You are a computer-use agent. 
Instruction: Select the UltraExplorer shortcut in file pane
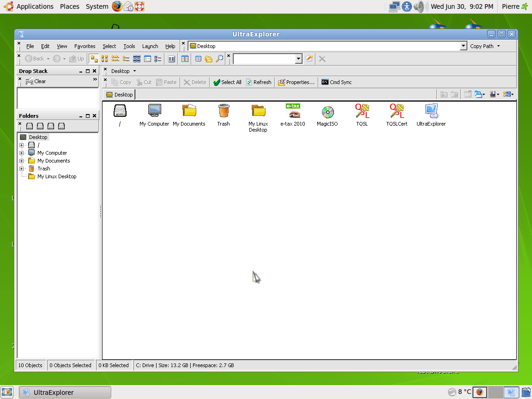pos(431,111)
